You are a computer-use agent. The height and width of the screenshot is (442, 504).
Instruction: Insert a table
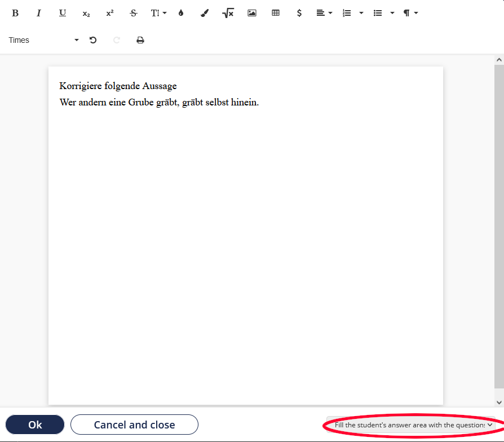[x=276, y=13]
